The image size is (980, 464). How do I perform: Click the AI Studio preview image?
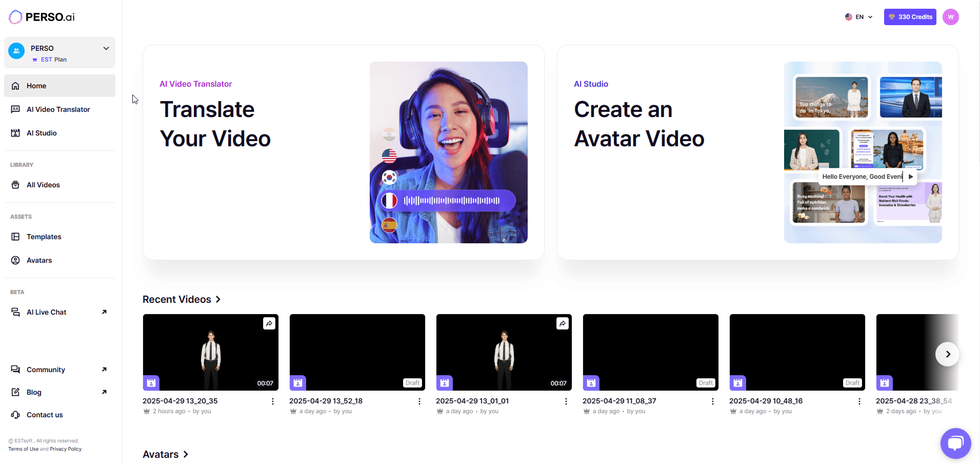[863, 152]
